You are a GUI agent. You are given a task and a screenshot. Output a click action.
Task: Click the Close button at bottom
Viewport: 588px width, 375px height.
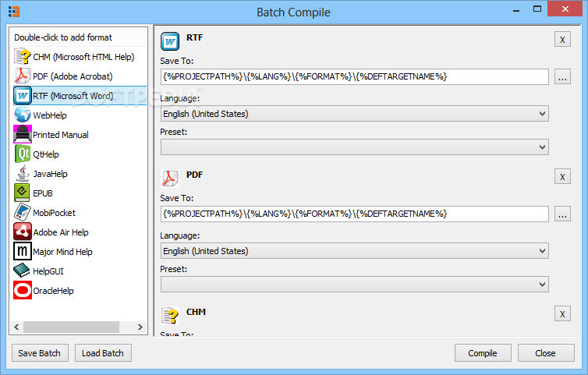546,353
